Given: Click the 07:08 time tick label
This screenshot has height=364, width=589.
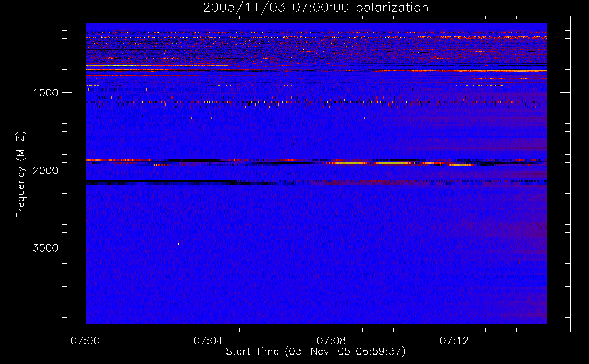Looking at the screenshot, I should [331, 341].
